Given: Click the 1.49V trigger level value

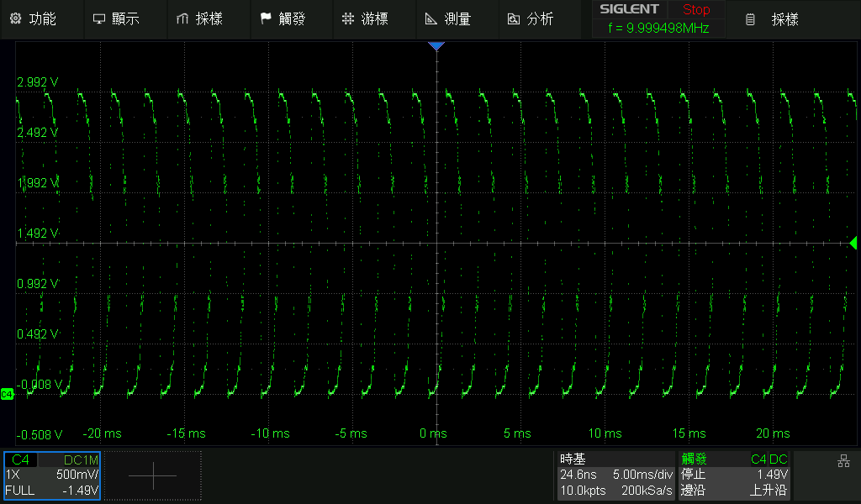Looking at the screenshot, I should pos(773,475).
